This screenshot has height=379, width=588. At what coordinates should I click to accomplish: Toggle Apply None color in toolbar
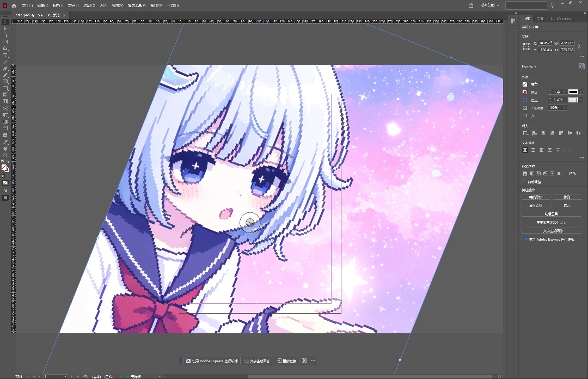(x=5, y=183)
